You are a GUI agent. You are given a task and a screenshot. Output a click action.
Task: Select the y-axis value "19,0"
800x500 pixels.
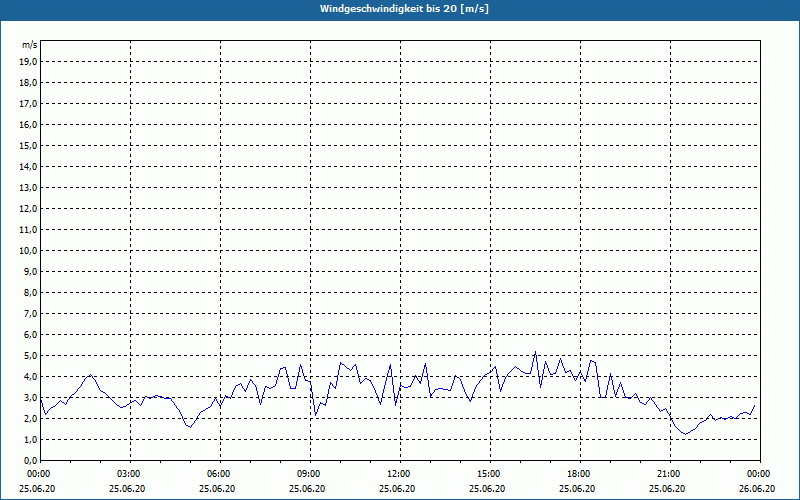28,62
